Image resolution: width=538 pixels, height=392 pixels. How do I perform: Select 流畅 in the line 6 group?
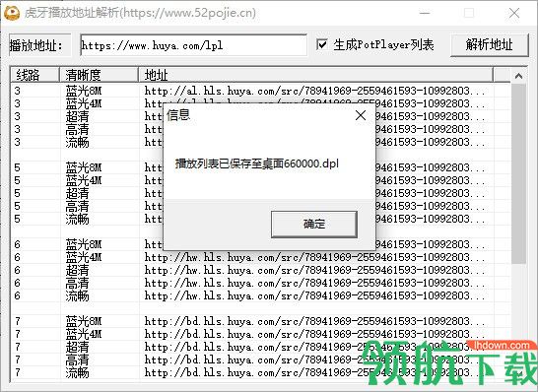[77, 295]
